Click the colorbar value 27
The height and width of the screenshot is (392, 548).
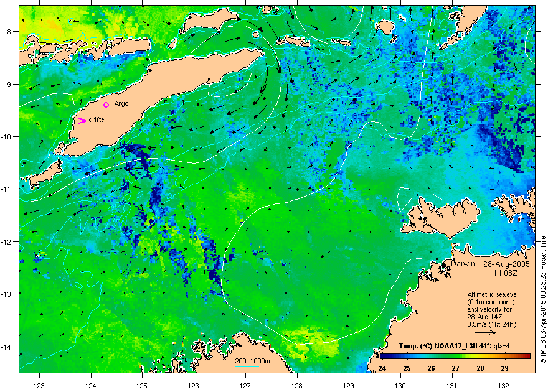coord(455,368)
